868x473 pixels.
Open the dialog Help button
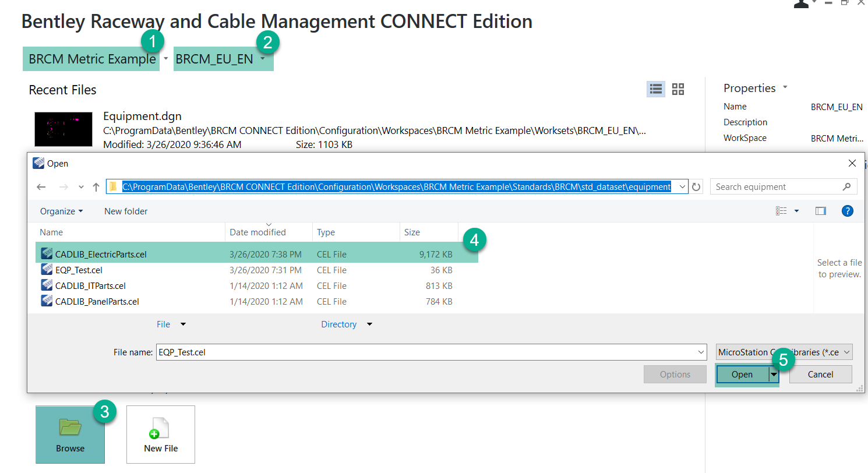[x=848, y=211]
